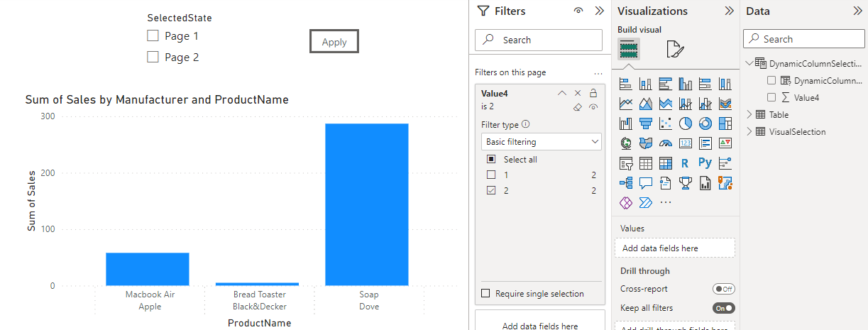
Task: Select the Python visual
Action: [x=705, y=163]
